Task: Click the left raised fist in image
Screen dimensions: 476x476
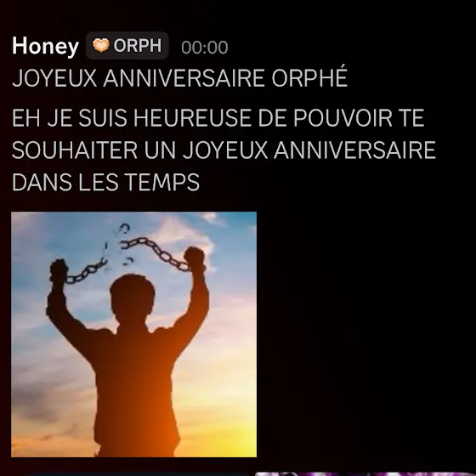Action: click(x=59, y=271)
